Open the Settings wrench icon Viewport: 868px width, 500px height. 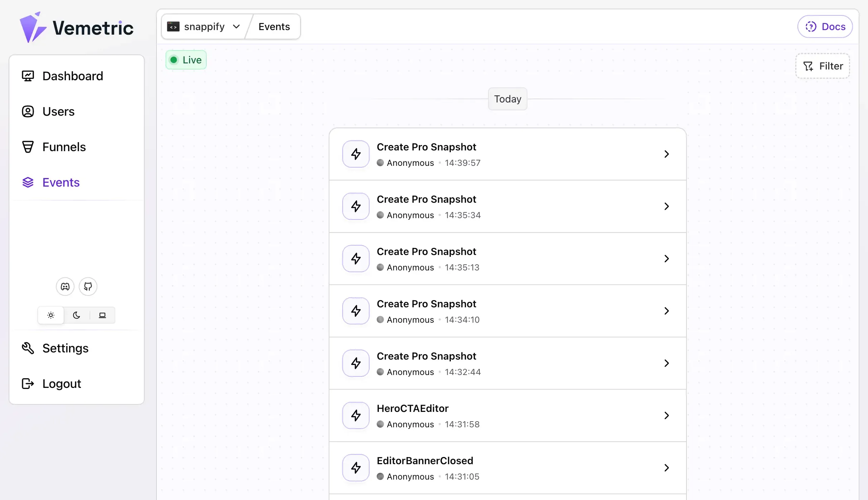(27, 348)
